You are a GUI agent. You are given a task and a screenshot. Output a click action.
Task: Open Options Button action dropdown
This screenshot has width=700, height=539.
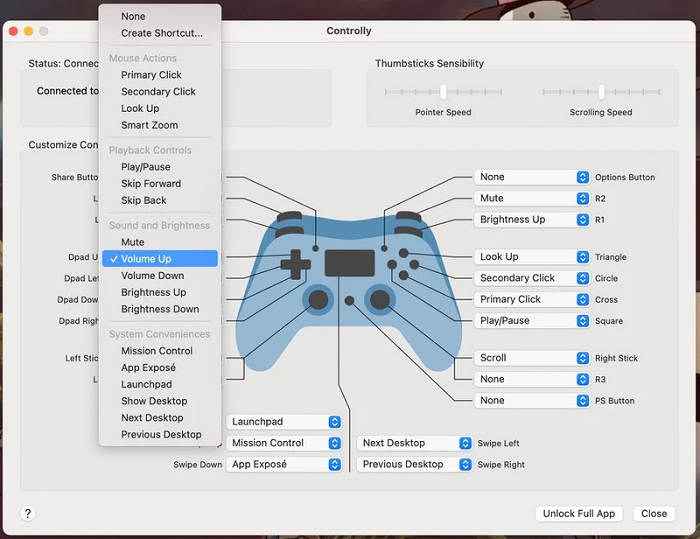tap(532, 177)
